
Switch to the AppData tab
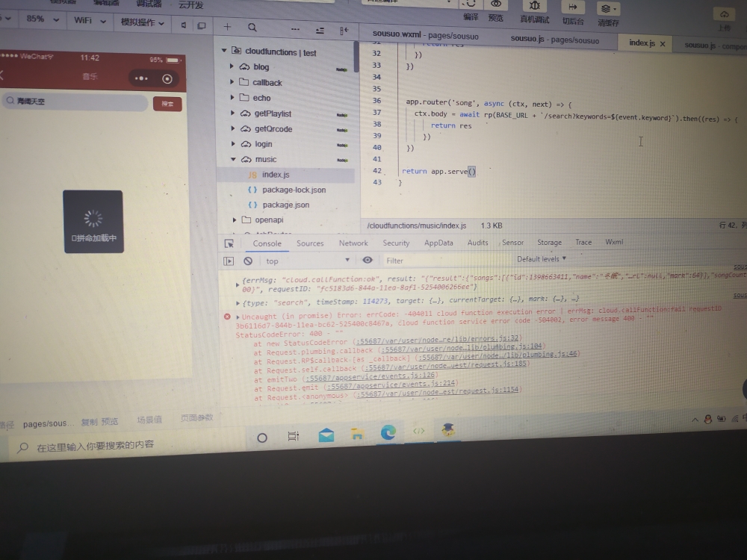click(438, 243)
